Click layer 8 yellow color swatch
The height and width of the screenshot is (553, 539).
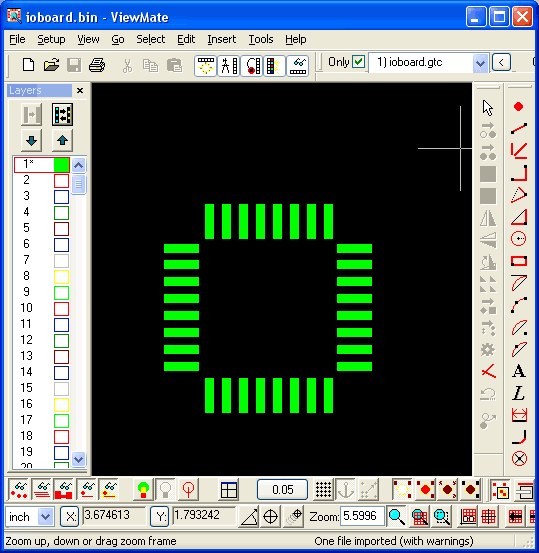(61, 277)
